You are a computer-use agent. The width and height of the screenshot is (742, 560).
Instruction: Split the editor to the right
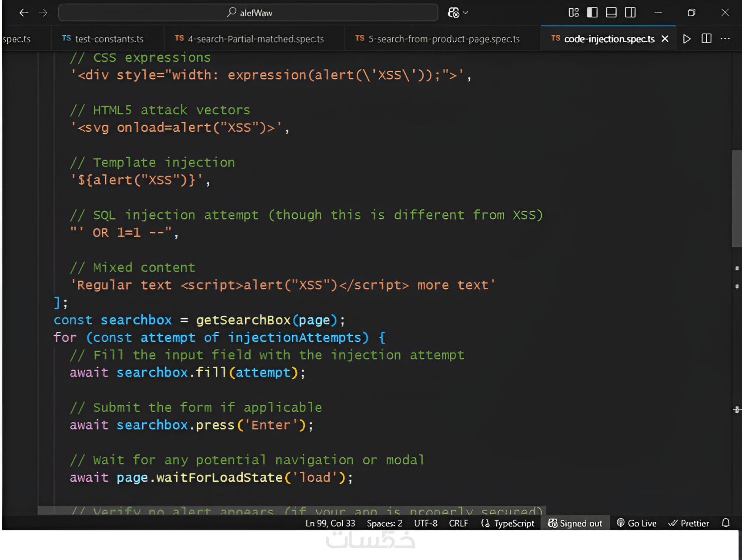click(706, 39)
